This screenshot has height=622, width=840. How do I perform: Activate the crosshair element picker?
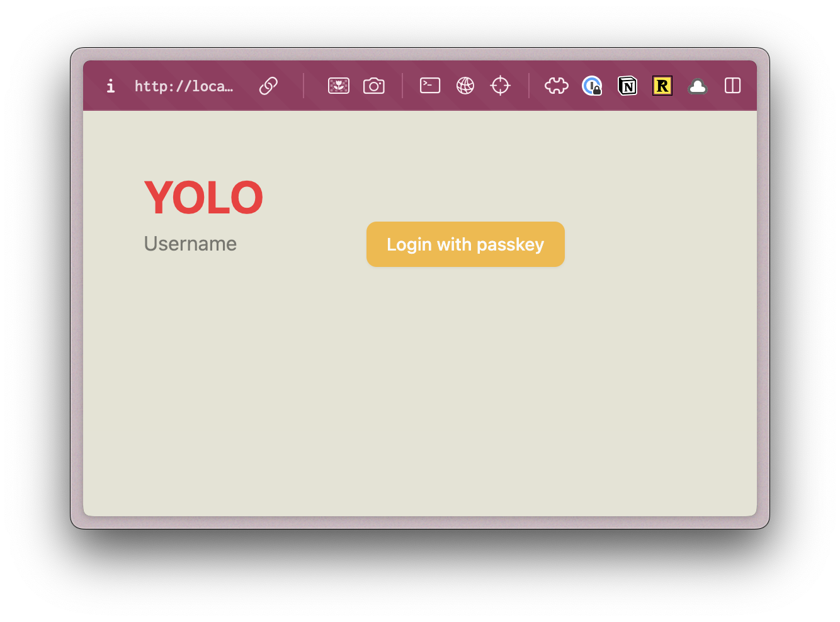click(501, 86)
